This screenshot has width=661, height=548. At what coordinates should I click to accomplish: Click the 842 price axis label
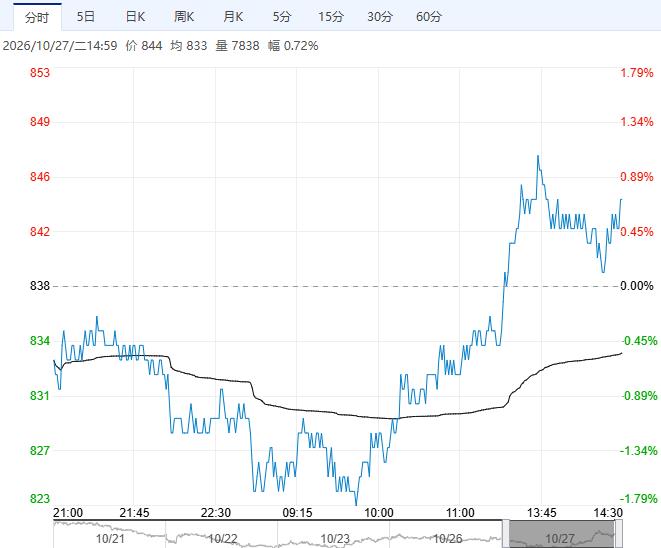point(40,231)
